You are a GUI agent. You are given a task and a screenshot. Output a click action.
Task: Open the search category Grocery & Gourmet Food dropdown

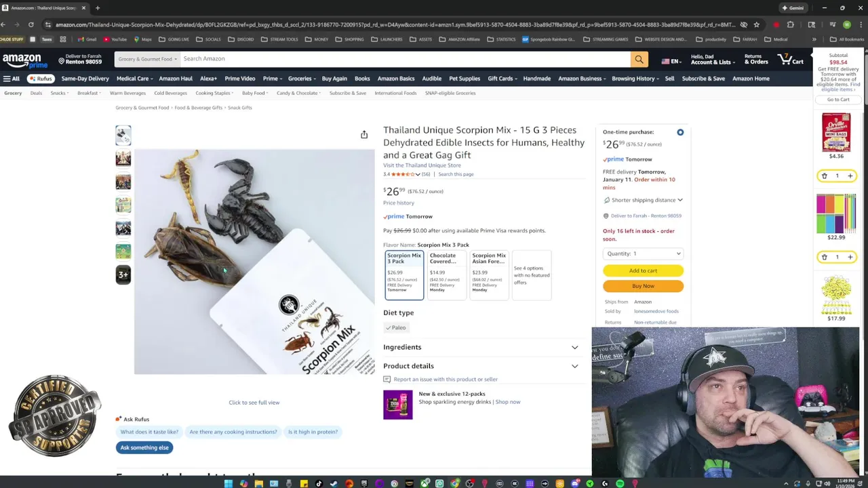[147, 59]
